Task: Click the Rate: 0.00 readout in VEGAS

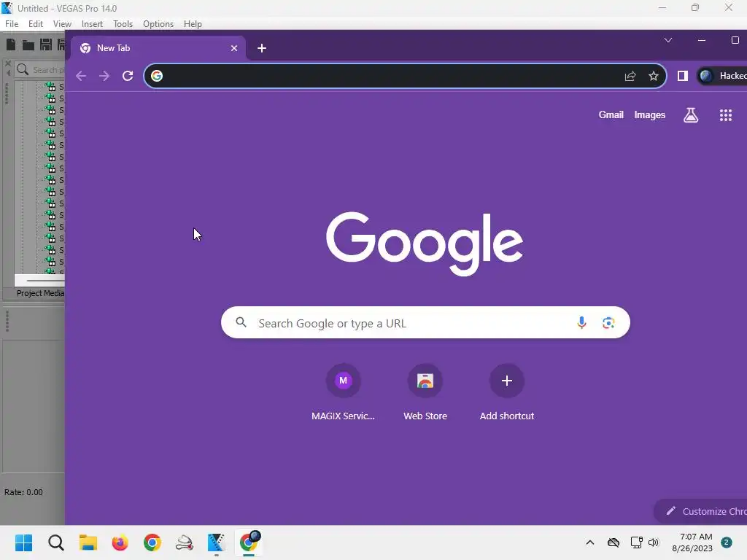Action: pyautogui.click(x=23, y=492)
